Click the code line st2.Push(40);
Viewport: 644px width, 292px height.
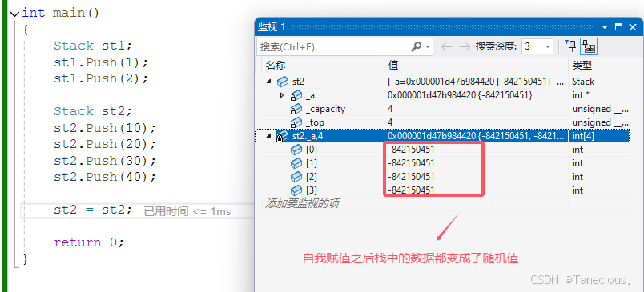coord(105,177)
